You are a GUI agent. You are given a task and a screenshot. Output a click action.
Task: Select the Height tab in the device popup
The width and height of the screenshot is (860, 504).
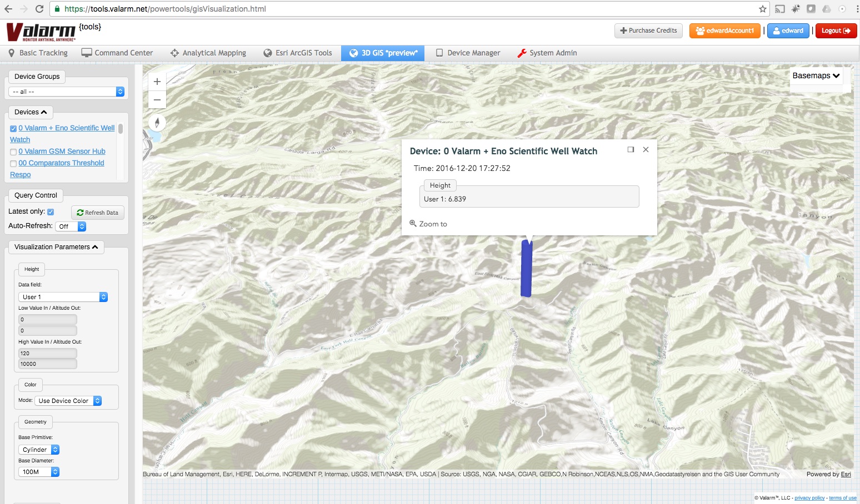coord(440,185)
